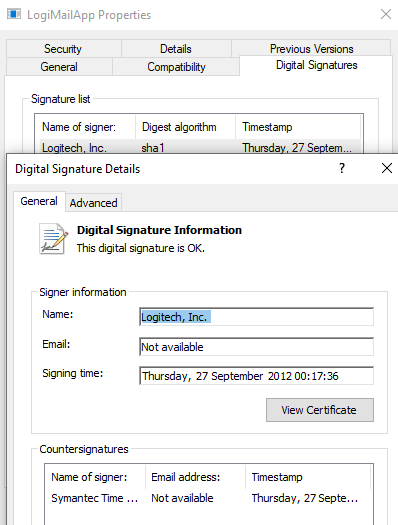Click the Email address column header in Countersignatures
The image size is (398, 525).
[195, 477]
